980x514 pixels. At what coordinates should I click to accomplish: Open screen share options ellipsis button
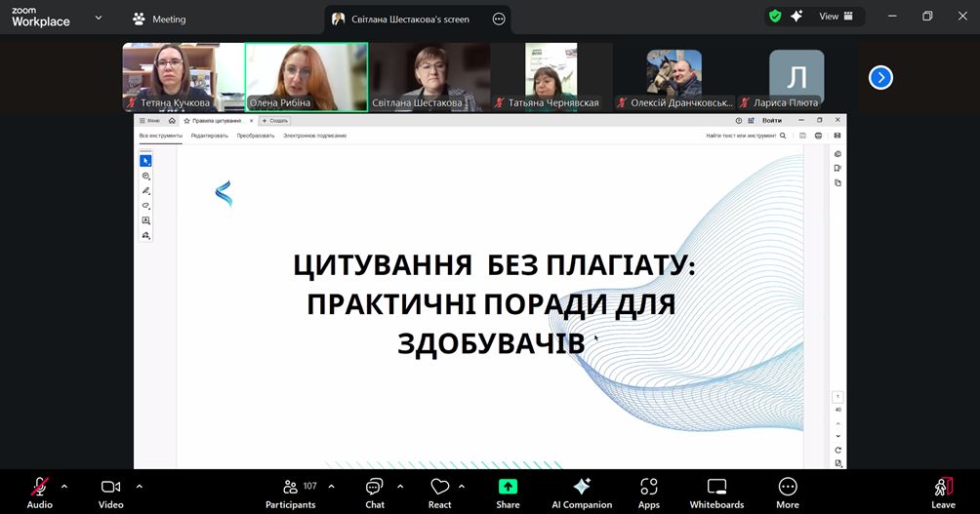[x=499, y=19]
